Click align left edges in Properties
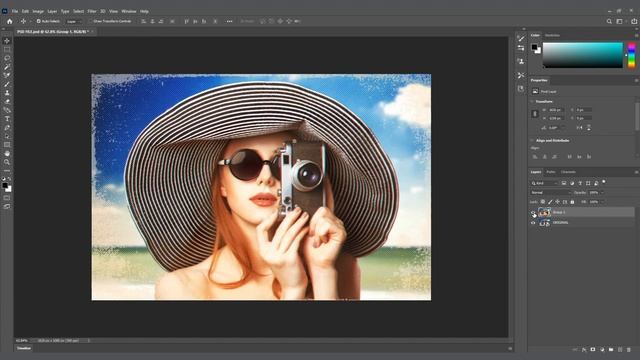This screenshot has width=640, height=360. point(535,156)
